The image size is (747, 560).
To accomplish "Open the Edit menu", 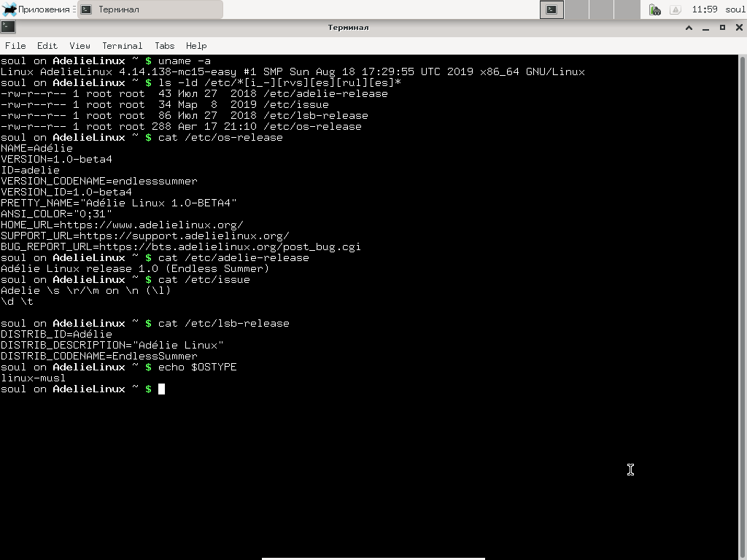I will 47,46.
